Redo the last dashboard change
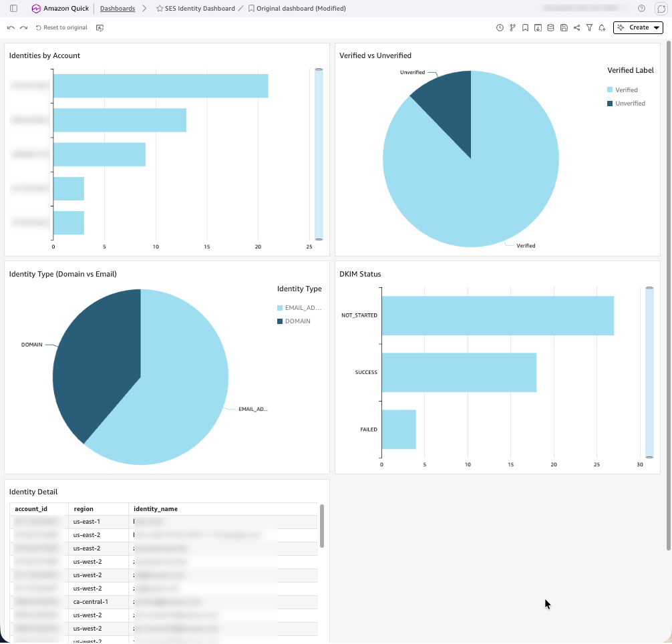 point(23,27)
